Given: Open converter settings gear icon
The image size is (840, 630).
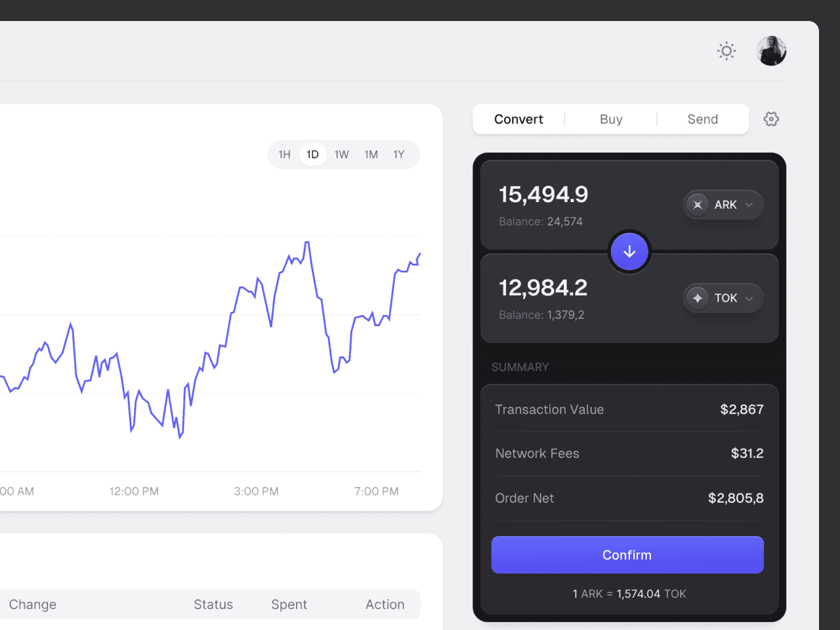Looking at the screenshot, I should click(x=771, y=119).
